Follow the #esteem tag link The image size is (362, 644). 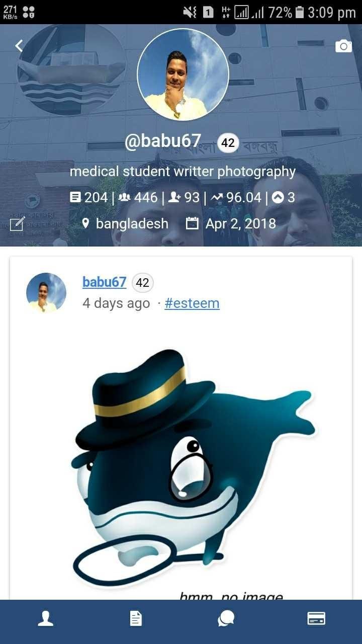tap(192, 303)
